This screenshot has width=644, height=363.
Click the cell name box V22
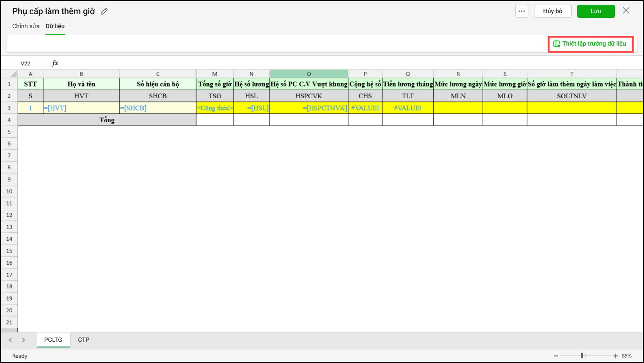coord(27,63)
